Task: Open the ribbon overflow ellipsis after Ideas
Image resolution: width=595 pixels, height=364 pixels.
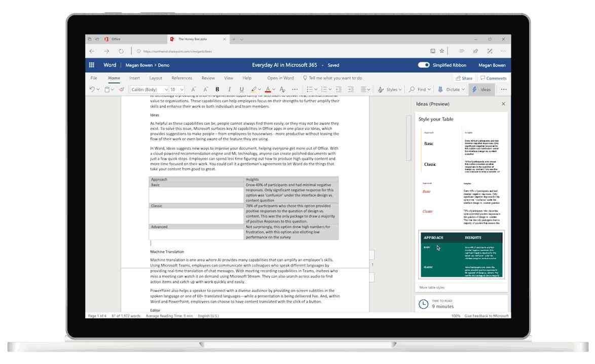Action: (x=504, y=89)
